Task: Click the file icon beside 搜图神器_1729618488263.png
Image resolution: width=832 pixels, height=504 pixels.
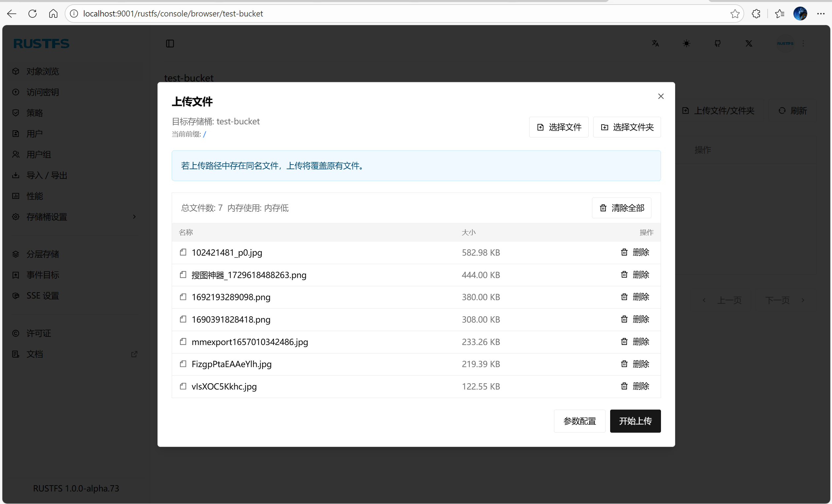Action: (183, 275)
